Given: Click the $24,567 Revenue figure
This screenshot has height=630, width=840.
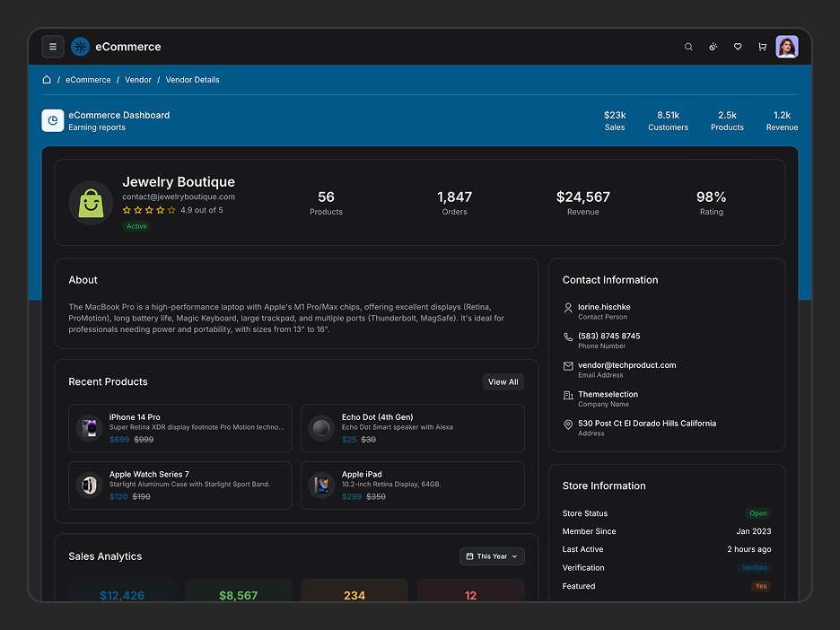Looking at the screenshot, I should (582, 203).
